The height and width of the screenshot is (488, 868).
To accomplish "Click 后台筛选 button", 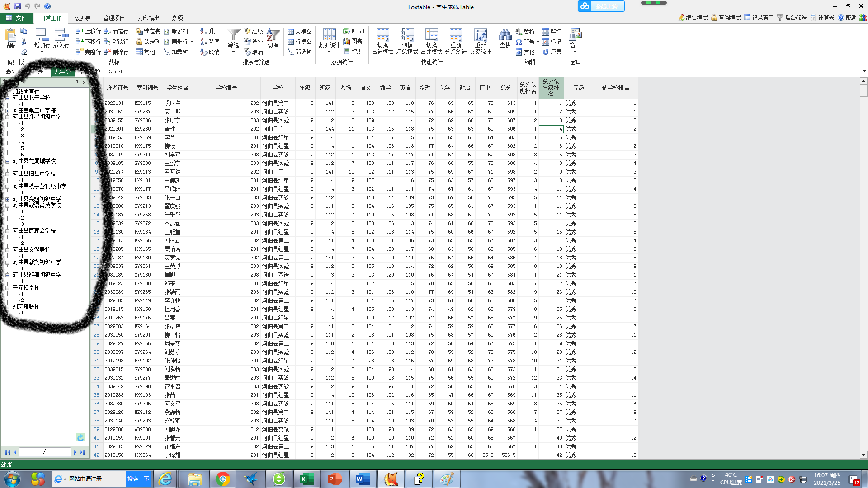I will [x=792, y=18].
